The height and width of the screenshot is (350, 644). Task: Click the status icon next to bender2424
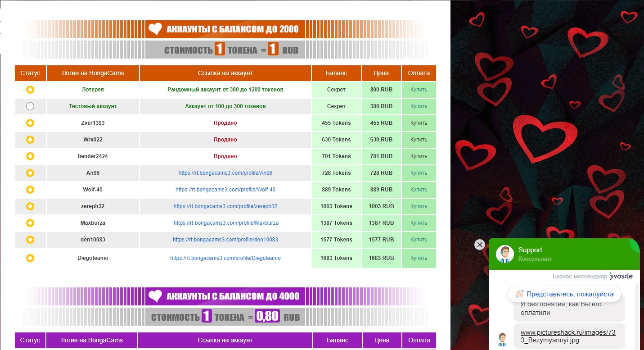coord(30,156)
